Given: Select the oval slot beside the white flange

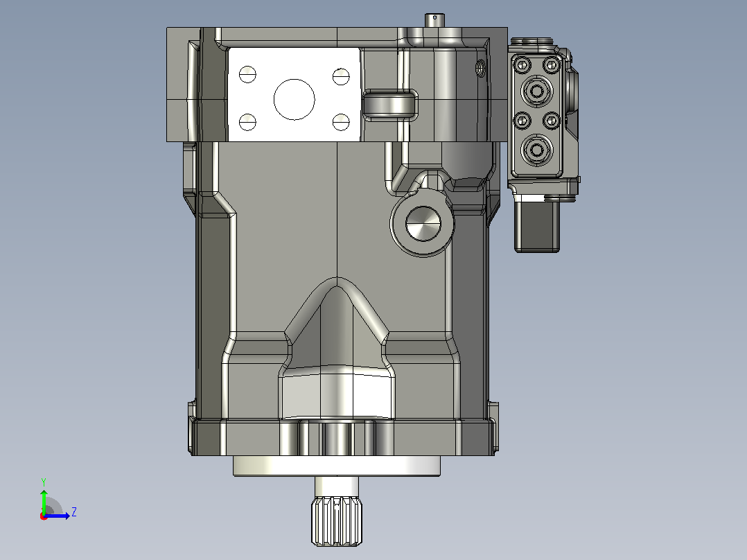Looking at the screenshot, I should tap(390, 105).
